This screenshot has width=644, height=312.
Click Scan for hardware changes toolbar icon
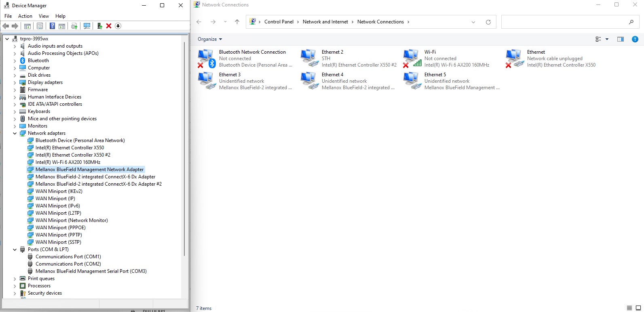point(87,26)
